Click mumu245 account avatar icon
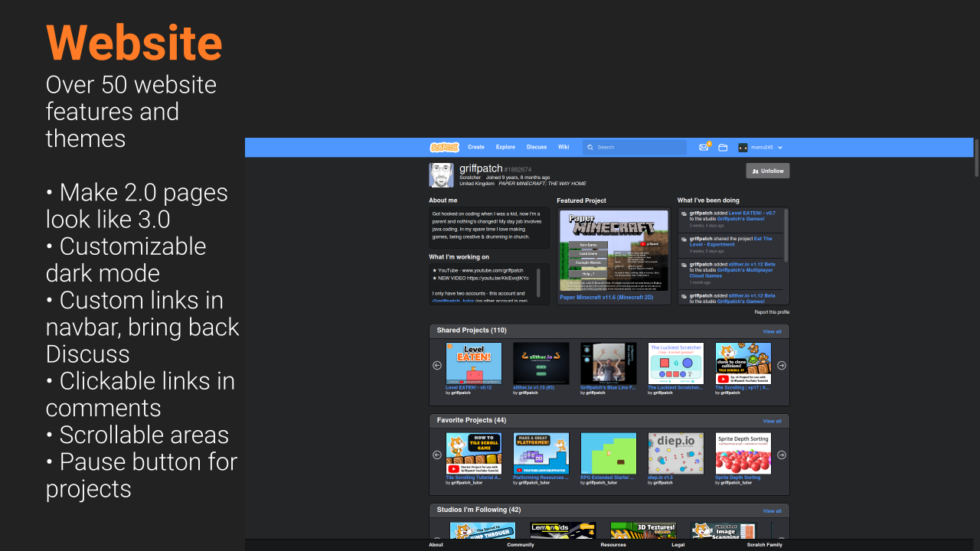The height and width of the screenshot is (551, 980). 743,148
